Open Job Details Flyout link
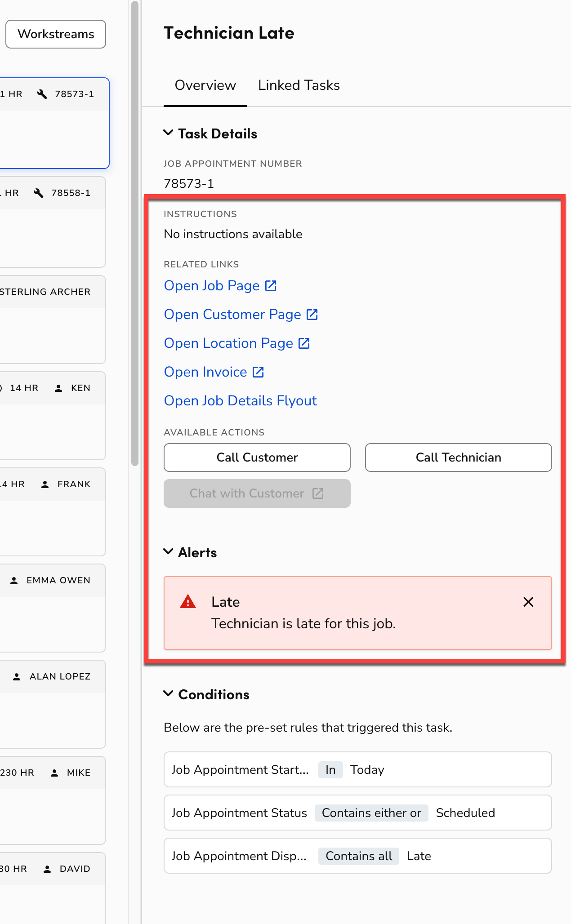 pos(241,401)
